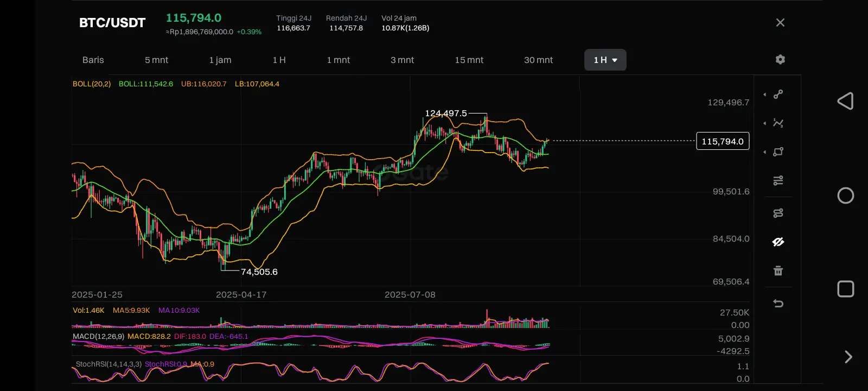Click the LB:107,064.4 lower band value
This screenshot has height=391, width=868.
257,84
